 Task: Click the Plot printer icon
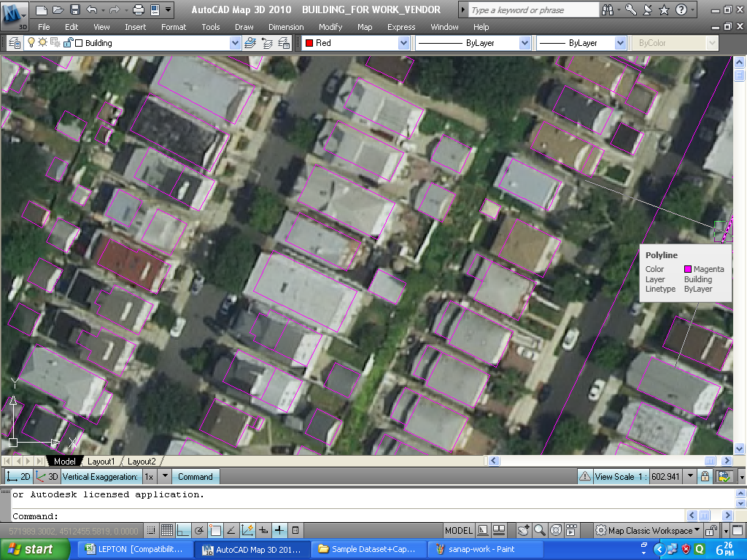point(138,9)
